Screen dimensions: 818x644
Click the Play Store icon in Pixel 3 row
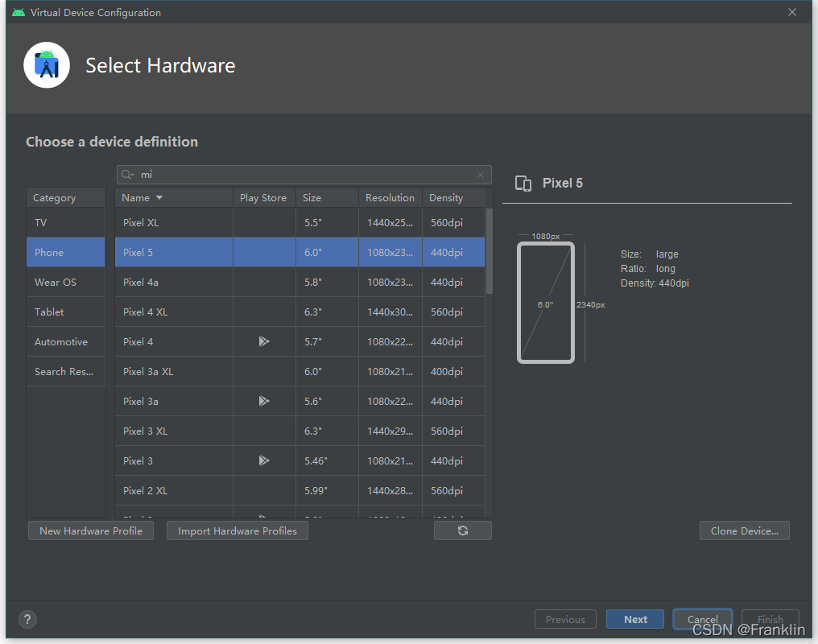click(264, 460)
